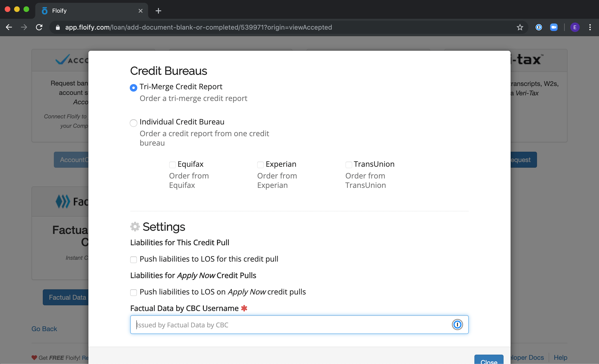599x364 pixels.
Task: Go back using browser back arrow
Action: click(9, 27)
